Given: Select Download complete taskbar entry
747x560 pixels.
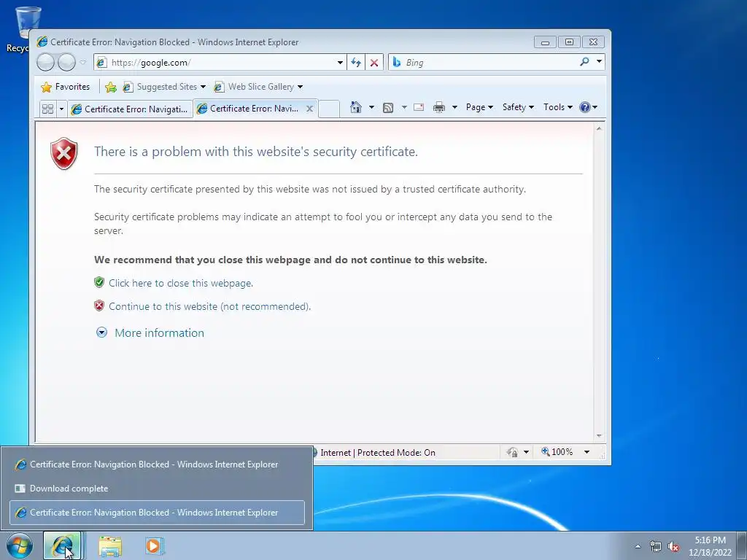Looking at the screenshot, I should [x=157, y=489].
